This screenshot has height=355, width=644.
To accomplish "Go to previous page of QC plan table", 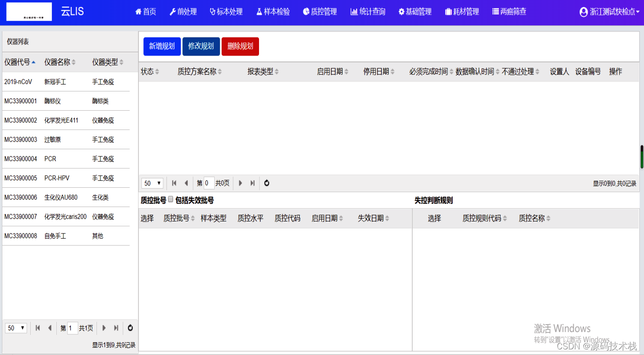I will coord(186,183).
